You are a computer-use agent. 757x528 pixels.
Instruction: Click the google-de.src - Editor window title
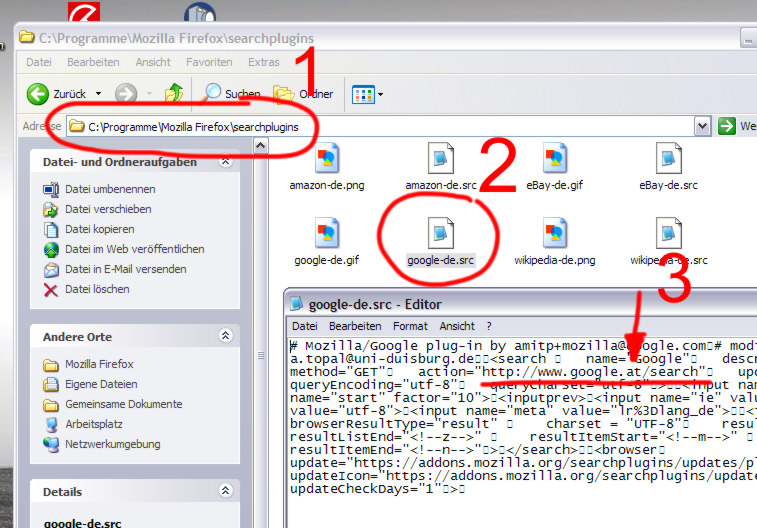375,305
